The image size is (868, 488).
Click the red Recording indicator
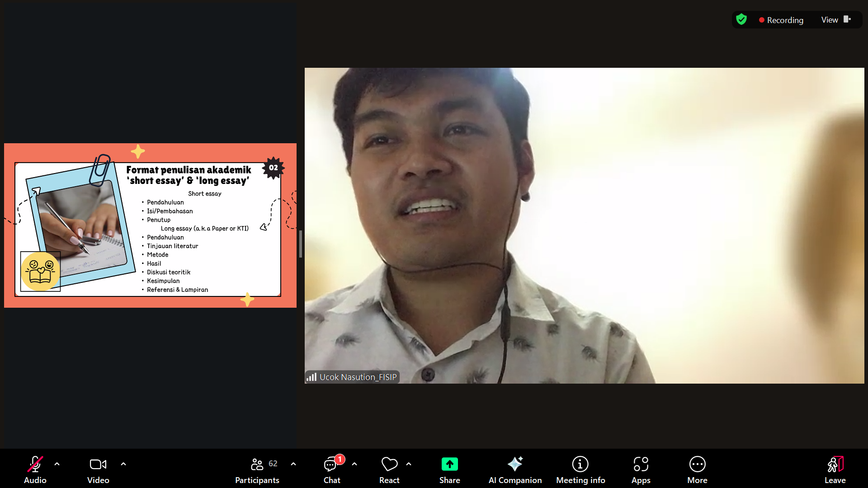[781, 20]
